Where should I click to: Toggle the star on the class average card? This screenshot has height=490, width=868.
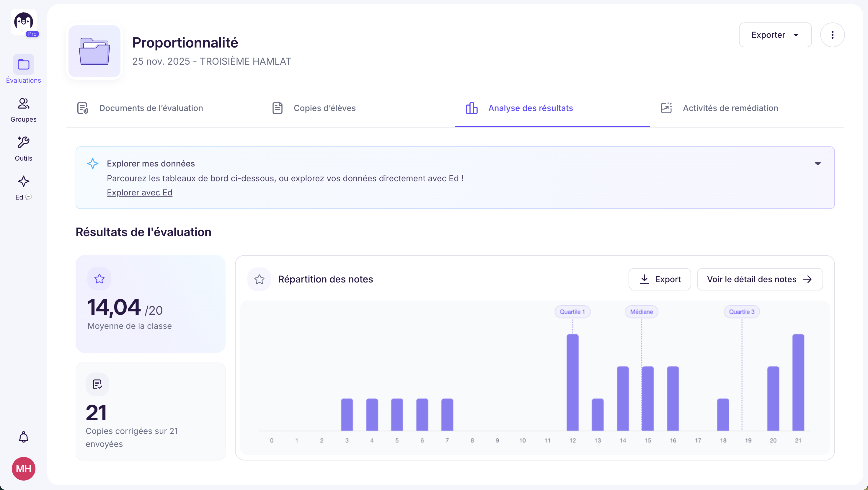pyautogui.click(x=99, y=278)
